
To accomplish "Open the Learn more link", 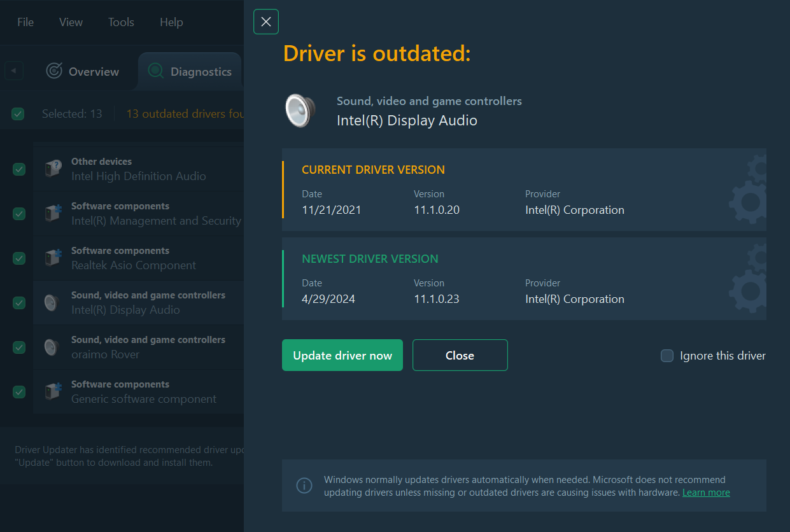I will point(706,493).
